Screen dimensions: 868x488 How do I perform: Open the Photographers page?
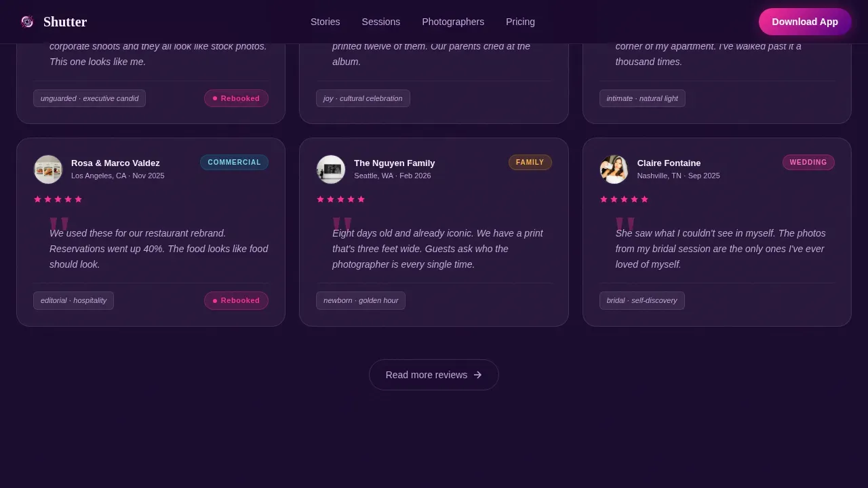[x=453, y=22]
